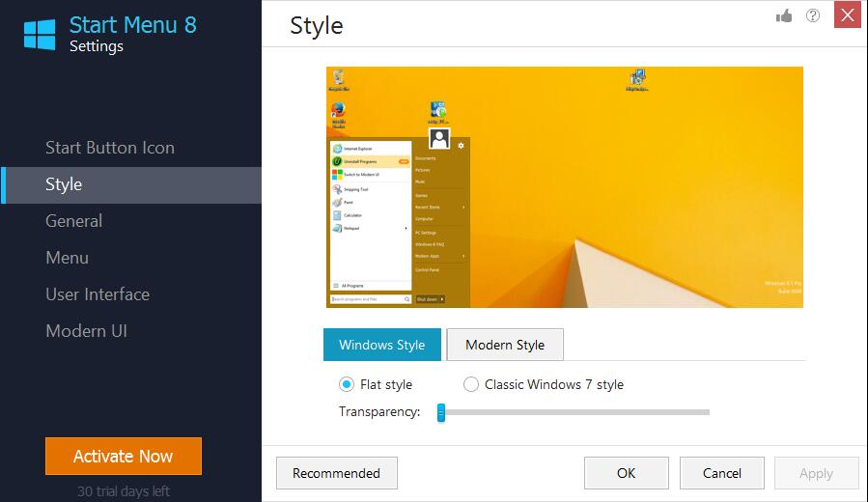This screenshot has height=502, width=868.
Task: Click Cancel button
Action: coord(722,473)
